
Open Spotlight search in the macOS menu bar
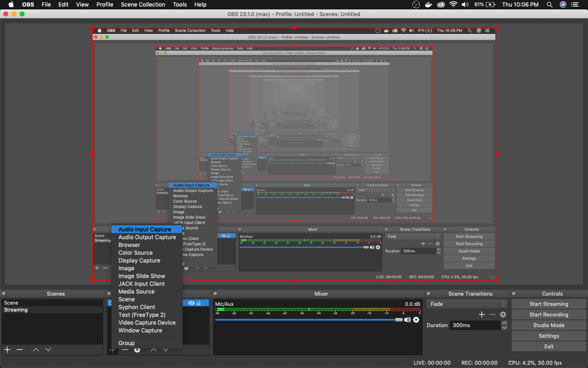tap(550, 4)
